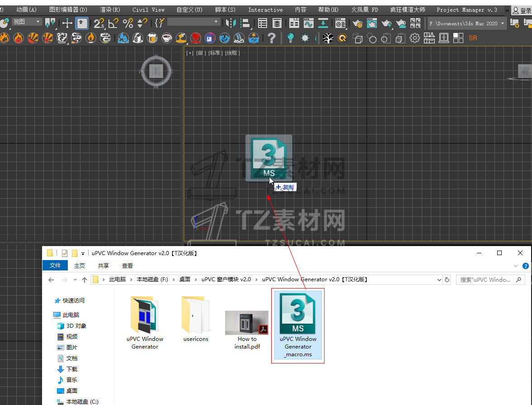Viewport: 532px width, 405px height.
Task: Click the gear settings toolbar icon
Action: (x=414, y=38)
